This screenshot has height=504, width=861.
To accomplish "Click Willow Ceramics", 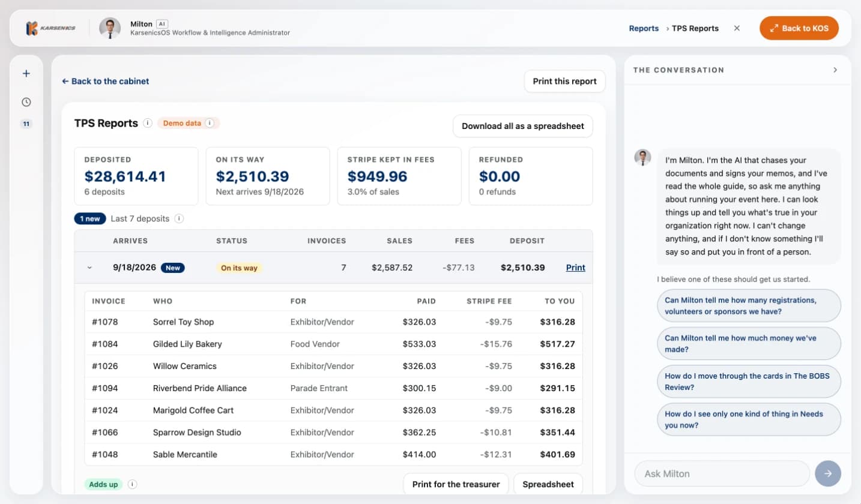I will [184, 366].
